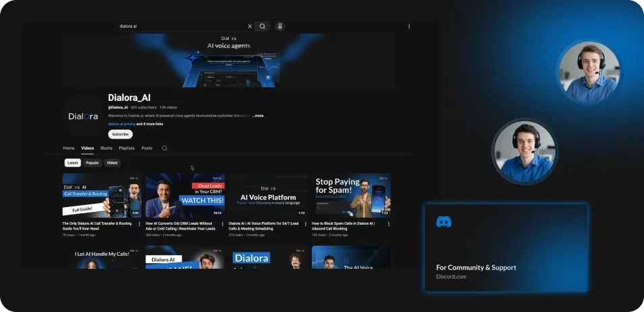
Task: Click the Discord.com link text
Action: pos(451,277)
